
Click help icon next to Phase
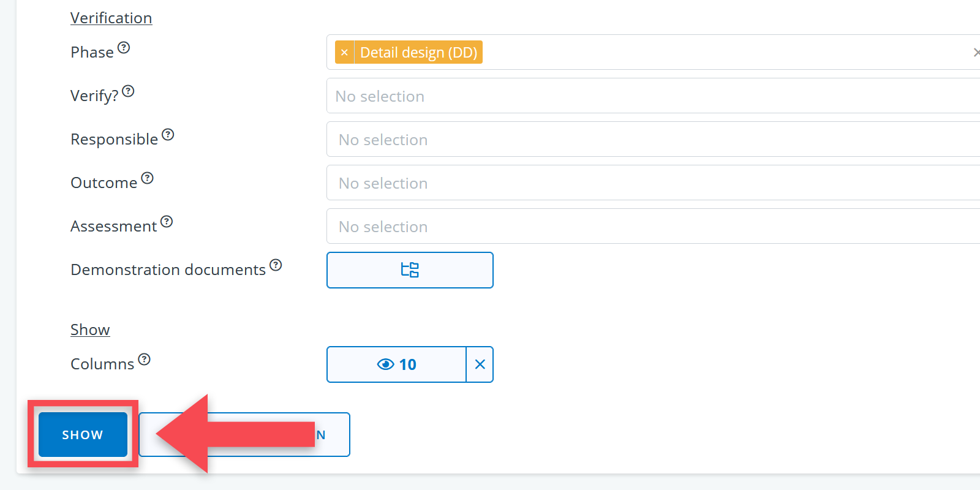124,48
